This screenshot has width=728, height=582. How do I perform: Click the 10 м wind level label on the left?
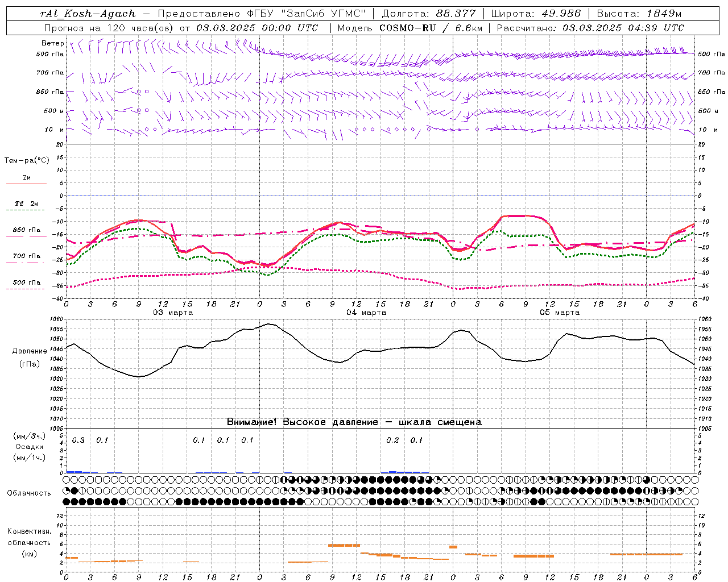click(55, 130)
